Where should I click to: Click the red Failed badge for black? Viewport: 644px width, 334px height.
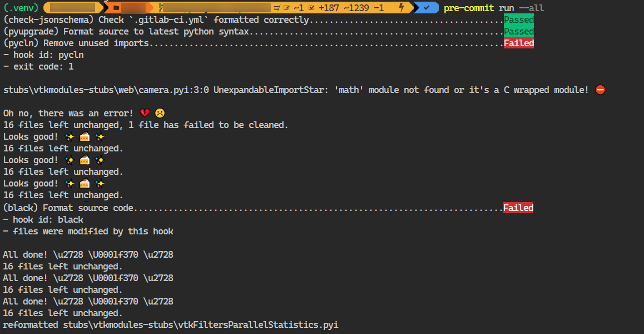518,208
